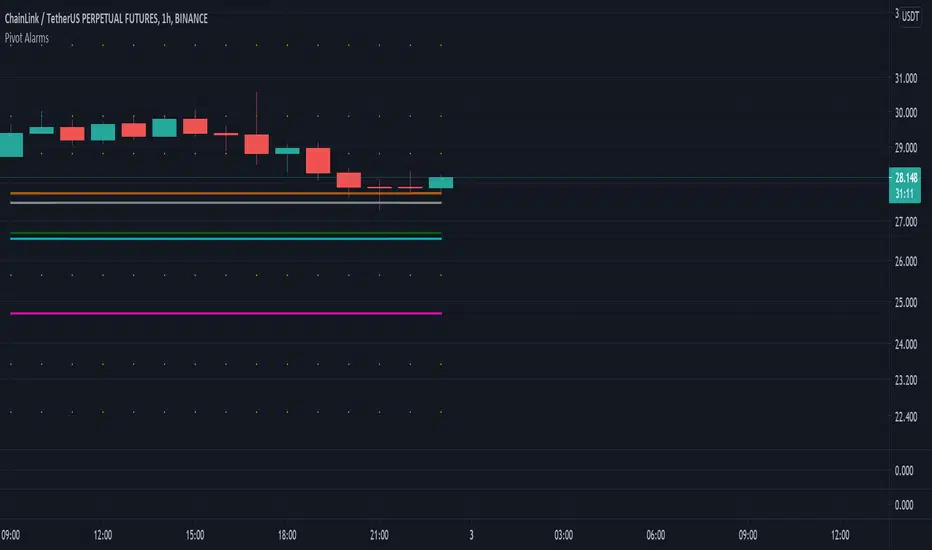932x550 pixels.
Task: Click the 18:00 time axis label
Action: [287, 533]
